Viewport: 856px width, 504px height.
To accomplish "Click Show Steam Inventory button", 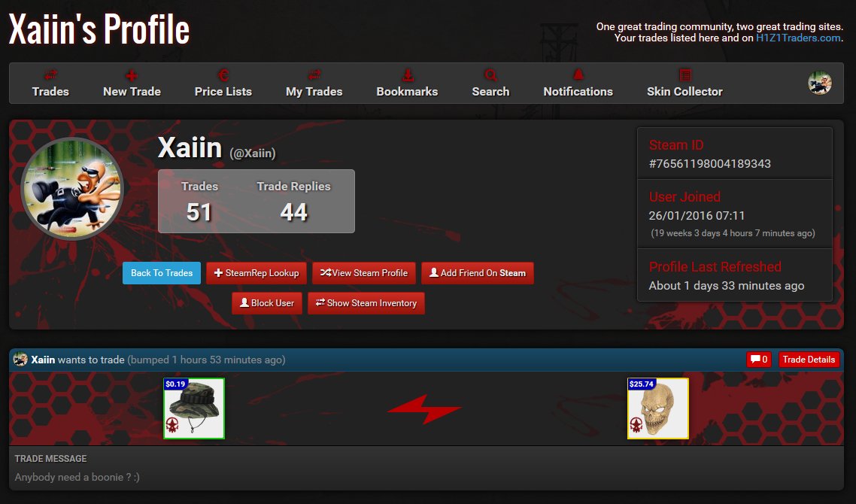I will coord(366,303).
